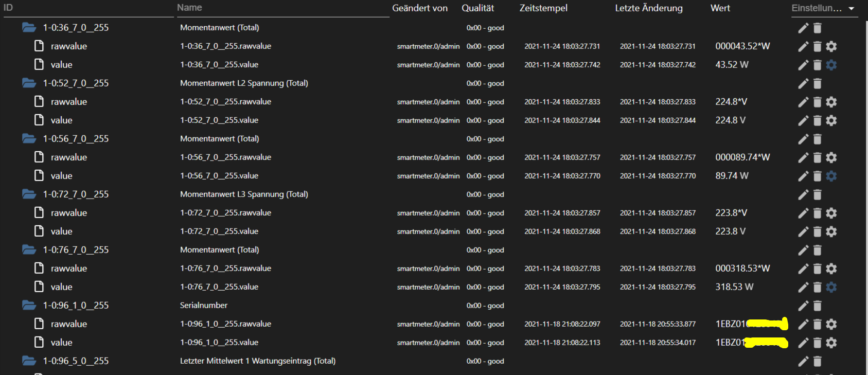The width and height of the screenshot is (868, 375).
Task: Select value under 1-0:52_7_0__255
Action: (62, 120)
